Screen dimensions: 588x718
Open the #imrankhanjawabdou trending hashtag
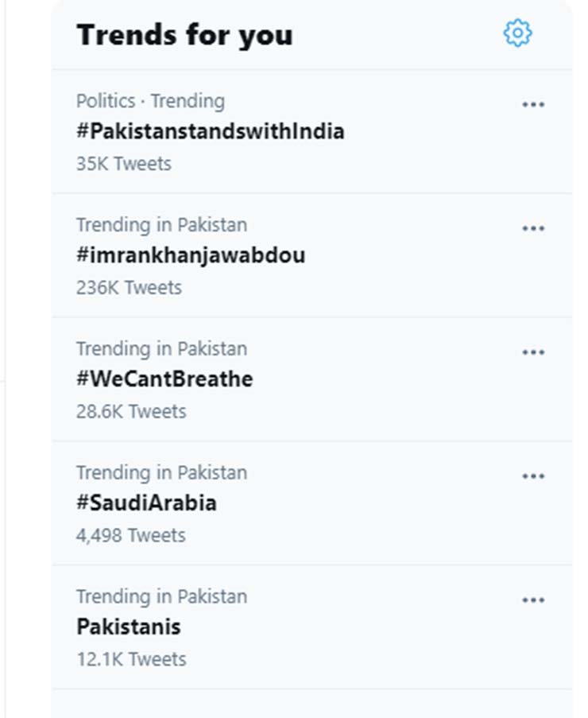(x=191, y=255)
